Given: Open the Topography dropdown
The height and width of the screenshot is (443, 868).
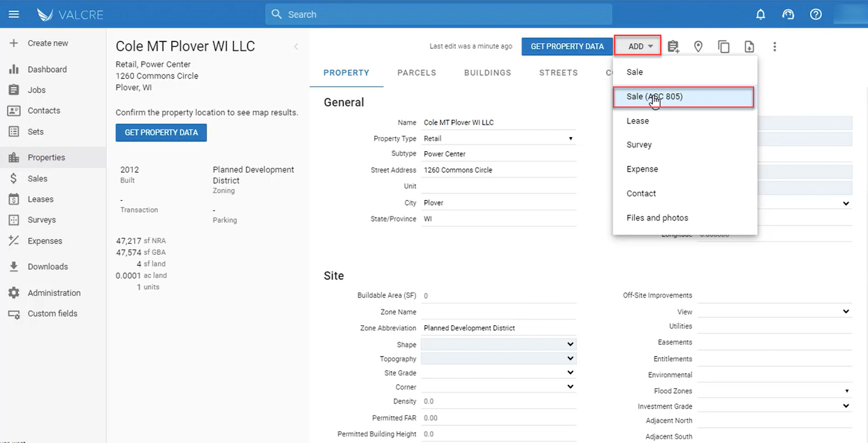Looking at the screenshot, I should tap(499, 358).
